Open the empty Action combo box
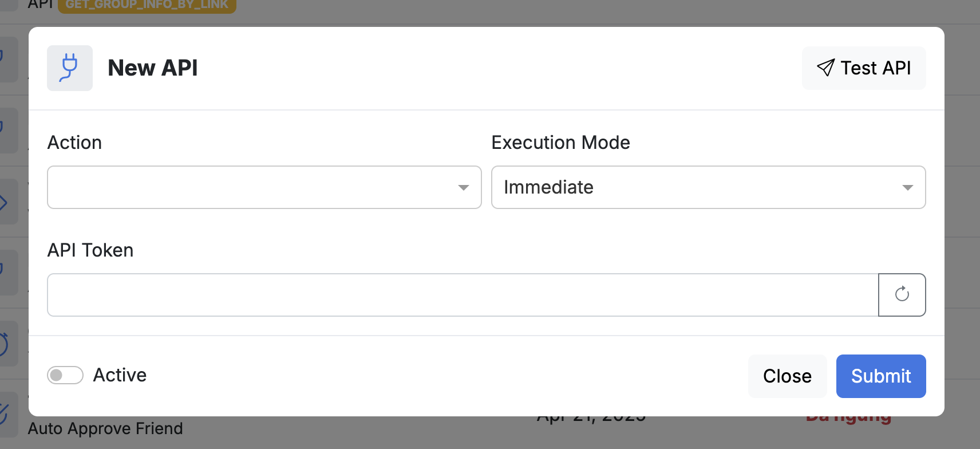 point(252,187)
